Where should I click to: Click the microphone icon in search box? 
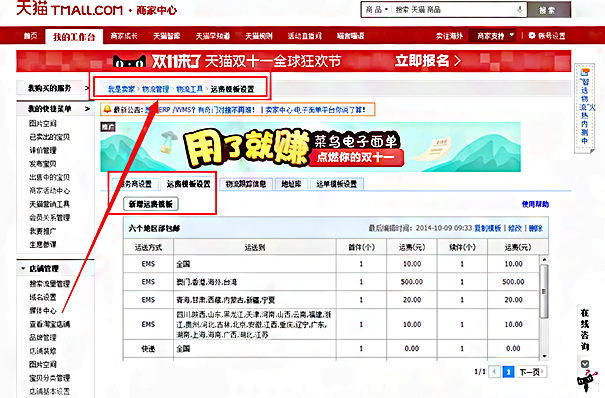(x=520, y=9)
